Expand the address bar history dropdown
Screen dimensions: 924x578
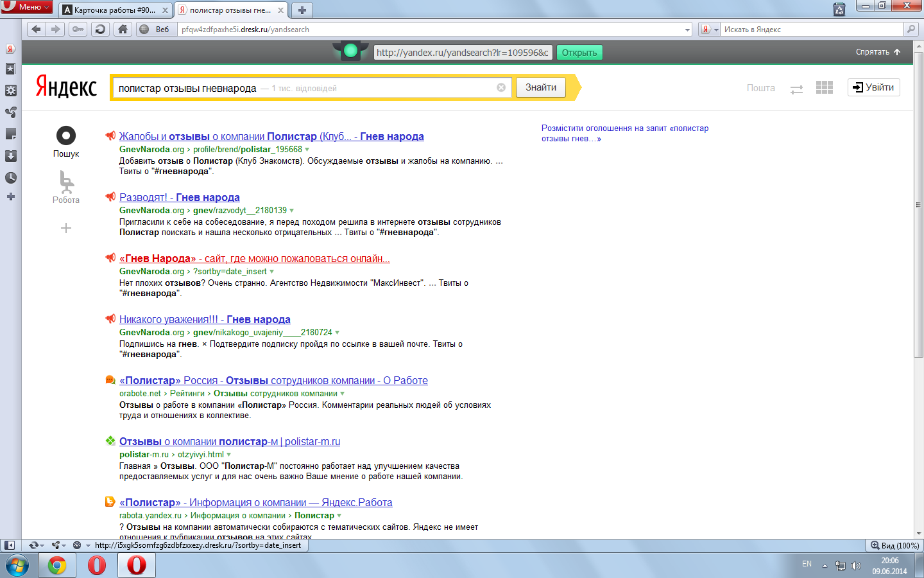click(x=687, y=30)
